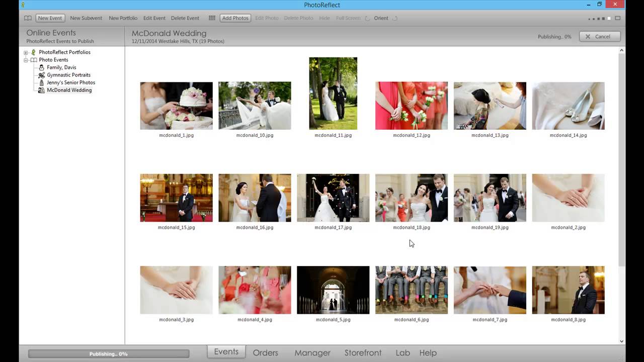
Task: Select PhotoReflect Portfolios tree label
Action: pos(64,52)
